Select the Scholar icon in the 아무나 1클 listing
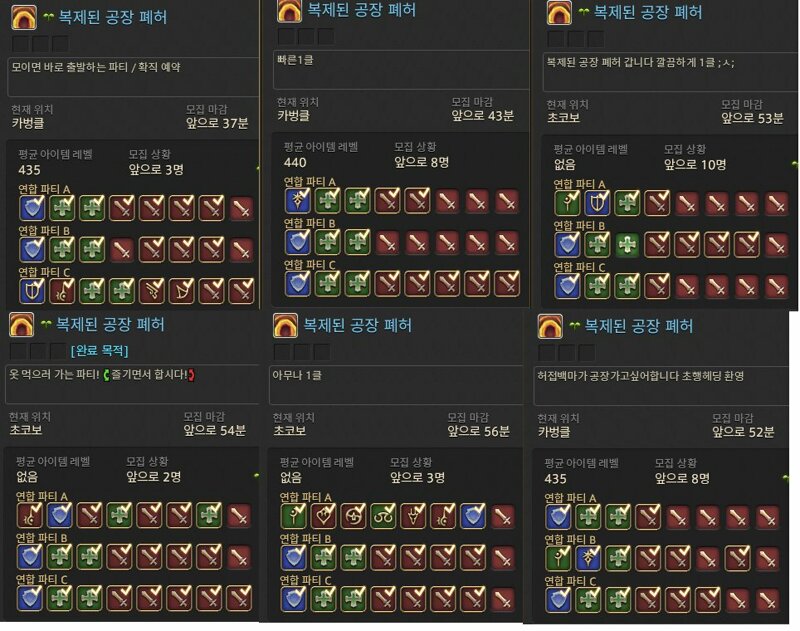 (383, 516)
